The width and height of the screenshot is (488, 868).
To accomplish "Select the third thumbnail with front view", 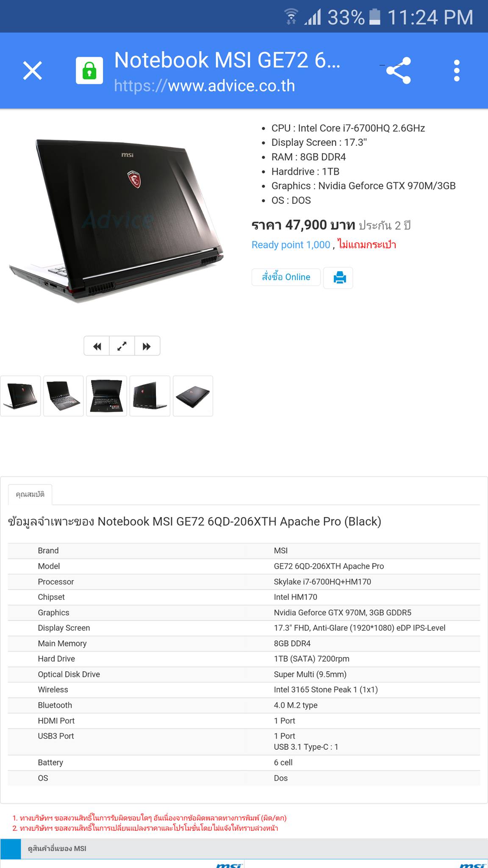I will (107, 396).
